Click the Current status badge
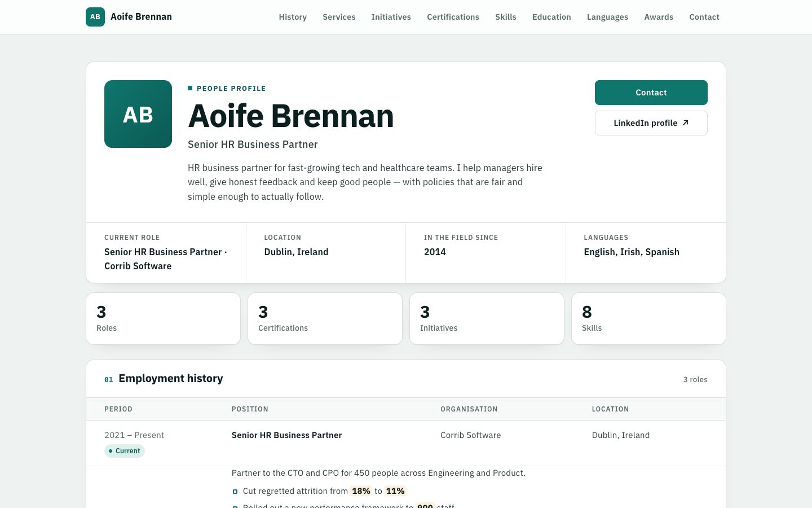 125,451
